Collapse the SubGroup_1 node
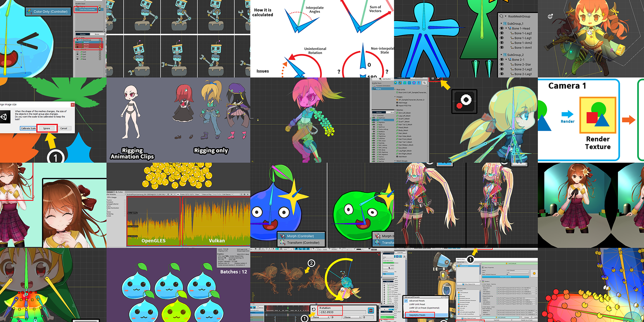This screenshot has width=644, height=322. point(501,23)
